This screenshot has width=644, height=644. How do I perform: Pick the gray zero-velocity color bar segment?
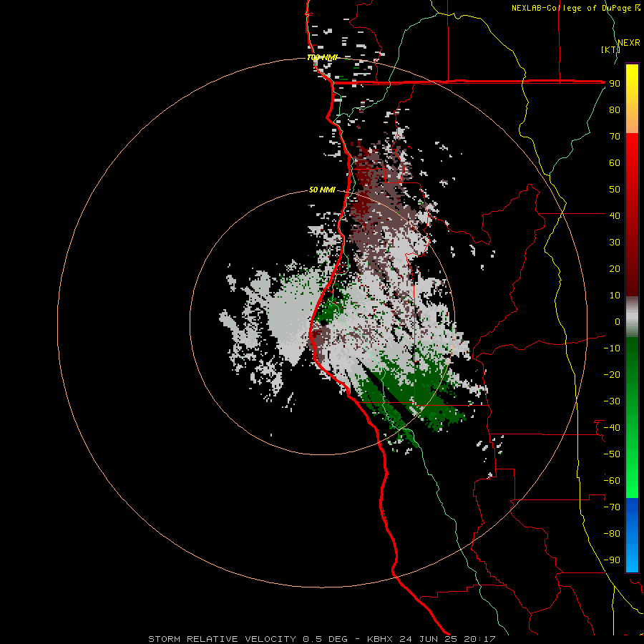632,317
